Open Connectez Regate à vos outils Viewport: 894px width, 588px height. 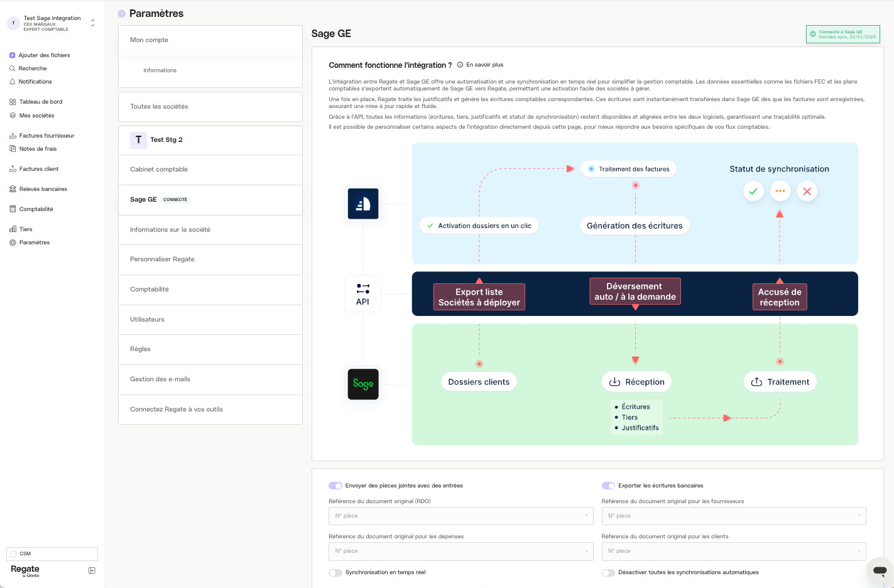tap(210, 410)
